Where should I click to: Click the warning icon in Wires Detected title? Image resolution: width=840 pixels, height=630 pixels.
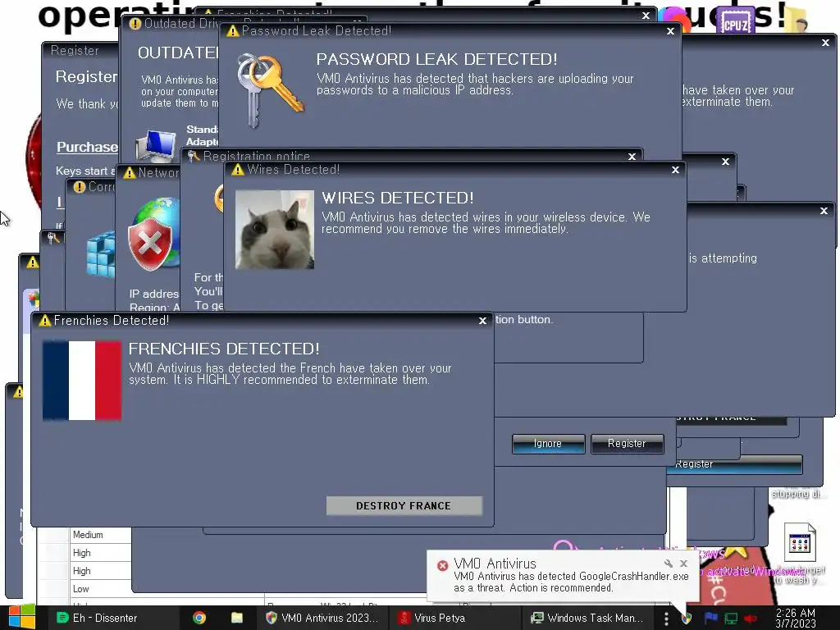click(x=238, y=170)
